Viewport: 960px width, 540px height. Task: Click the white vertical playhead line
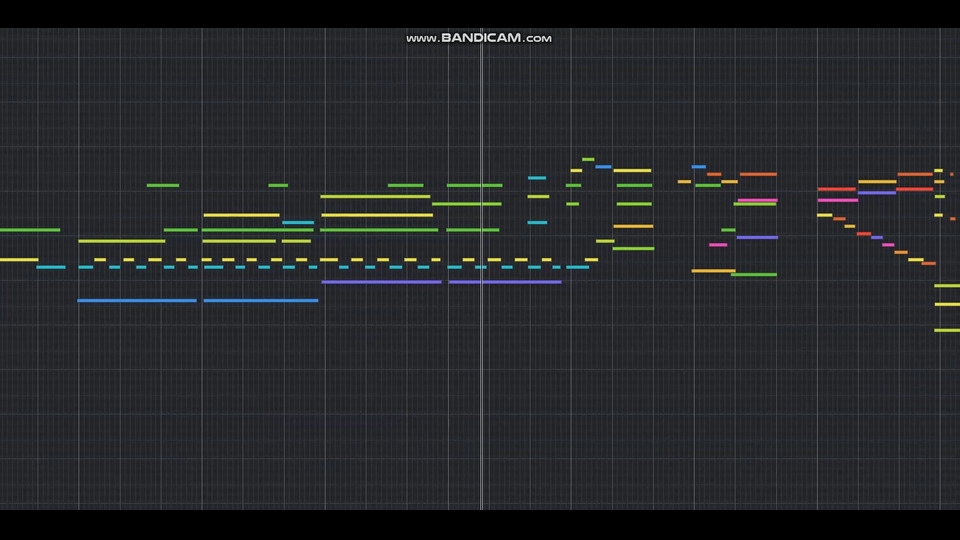tap(482, 268)
